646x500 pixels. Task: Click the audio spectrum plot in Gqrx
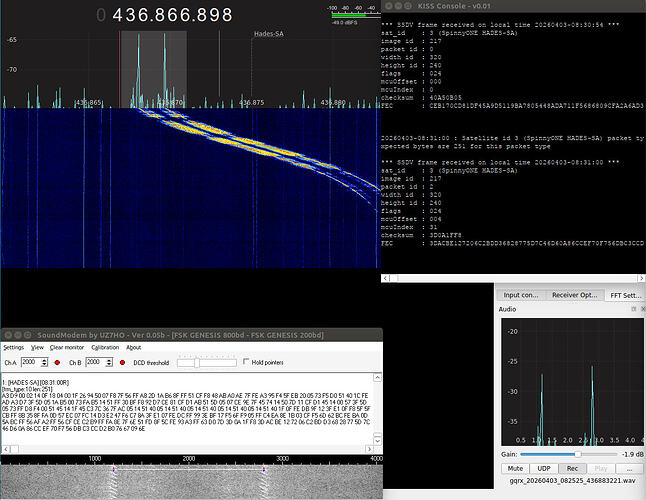[572, 382]
